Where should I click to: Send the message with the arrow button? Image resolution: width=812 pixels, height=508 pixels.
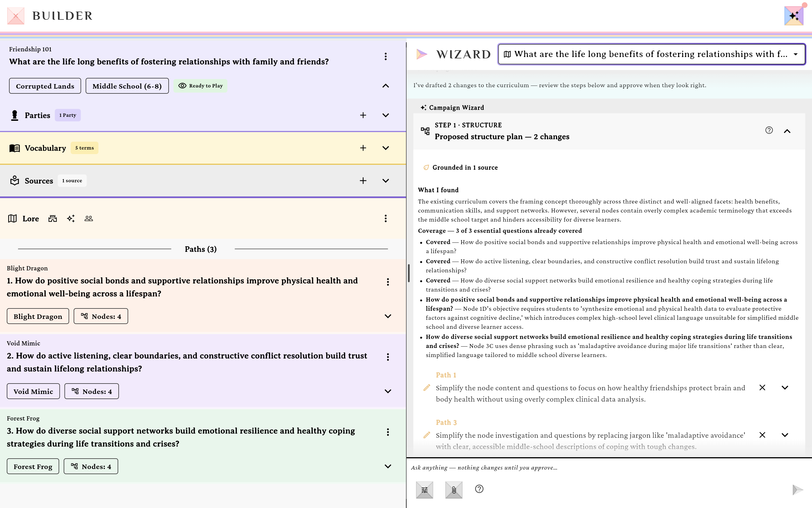point(798,490)
